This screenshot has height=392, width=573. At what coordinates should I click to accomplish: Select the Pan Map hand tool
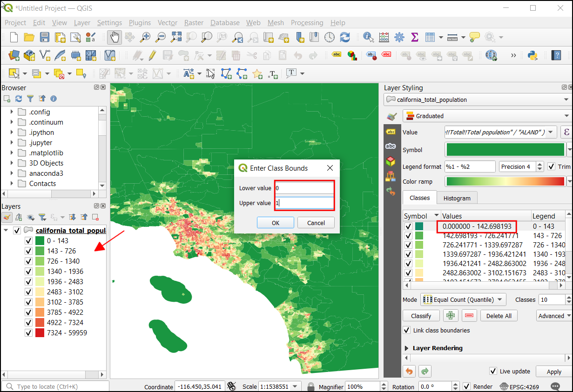[114, 37]
